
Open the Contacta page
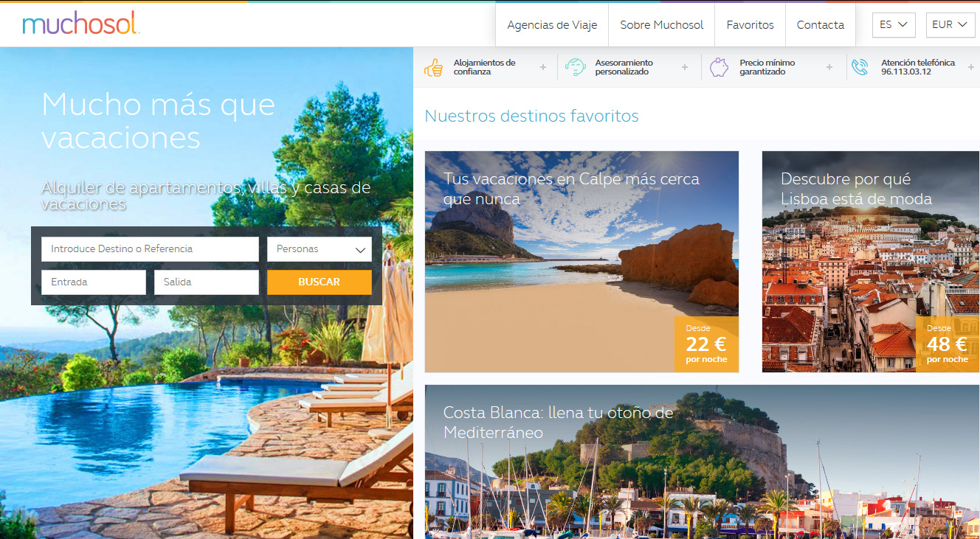(x=821, y=25)
